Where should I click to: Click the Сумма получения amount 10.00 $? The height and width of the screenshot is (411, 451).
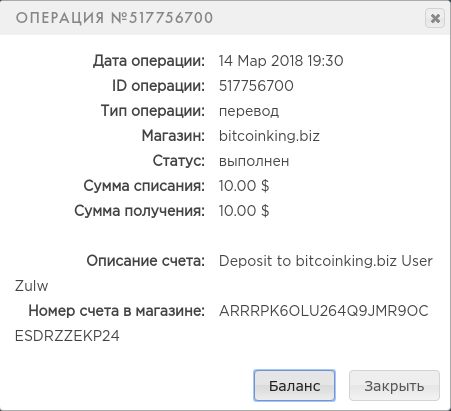[x=244, y=211]
